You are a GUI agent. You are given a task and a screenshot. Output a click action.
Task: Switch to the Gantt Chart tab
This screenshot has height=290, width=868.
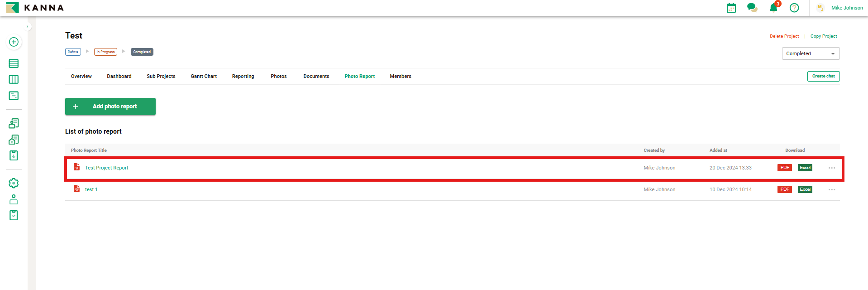pos(204,76)
